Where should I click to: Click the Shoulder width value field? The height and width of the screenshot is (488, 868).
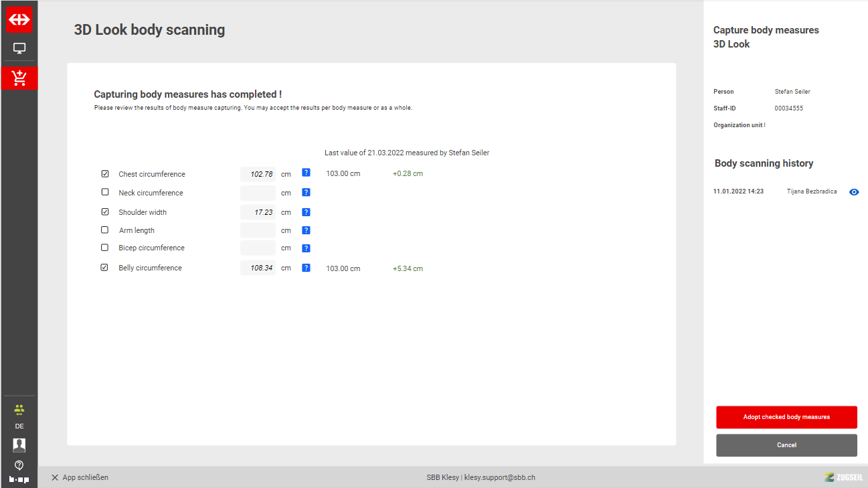coord(258,212)
